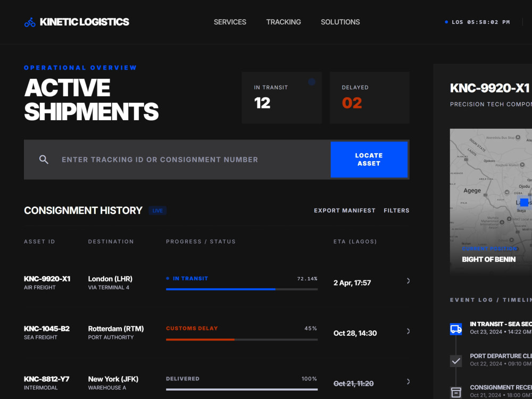Click the Destination column header
Screen dimensions: 532x399
coord(111,242)
